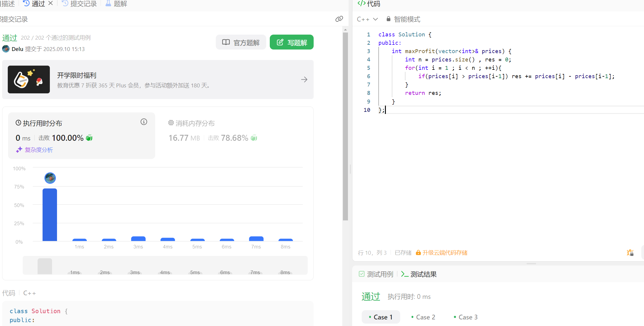
Task: Click the 行 10, 列 3 status text
Action: point(372,253)
